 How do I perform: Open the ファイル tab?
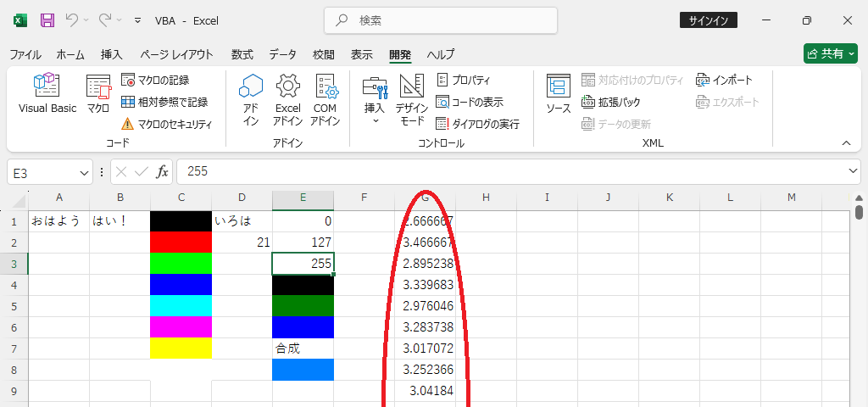coord(25,54)
